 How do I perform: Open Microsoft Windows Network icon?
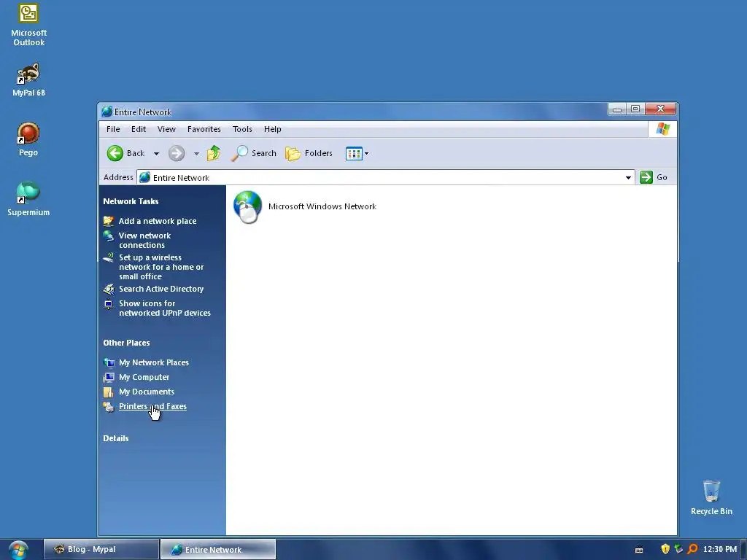247,206
